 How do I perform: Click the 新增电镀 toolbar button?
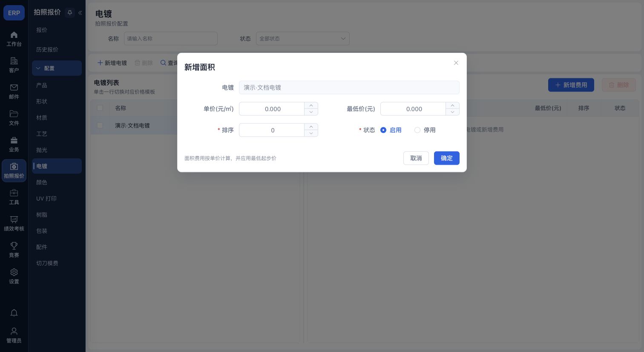112,63
